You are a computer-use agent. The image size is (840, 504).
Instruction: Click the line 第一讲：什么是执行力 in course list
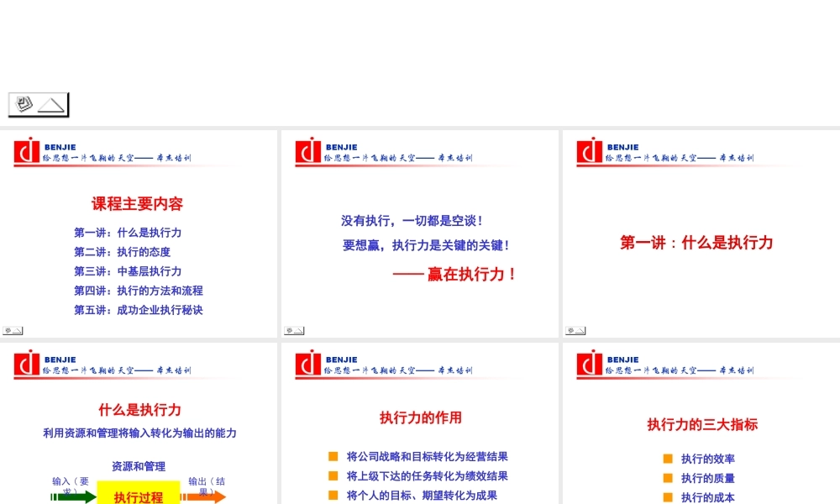(x=128, y=233)
